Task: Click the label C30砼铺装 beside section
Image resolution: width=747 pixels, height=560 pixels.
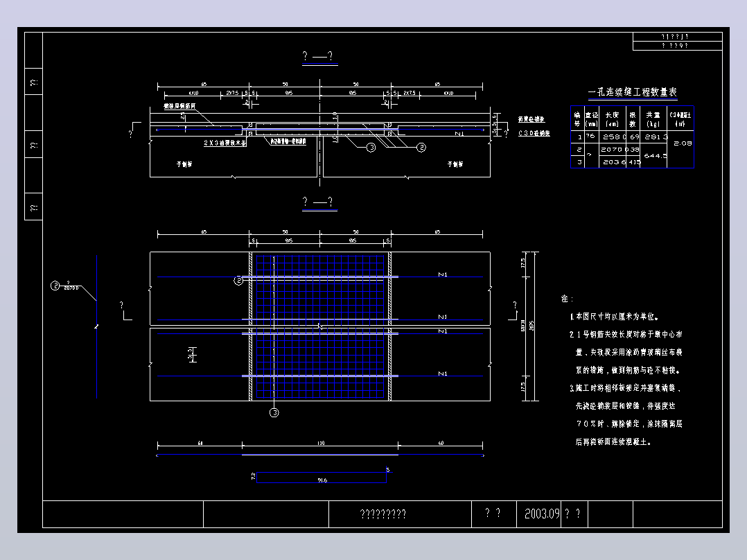Action: [x=534, y=134]
